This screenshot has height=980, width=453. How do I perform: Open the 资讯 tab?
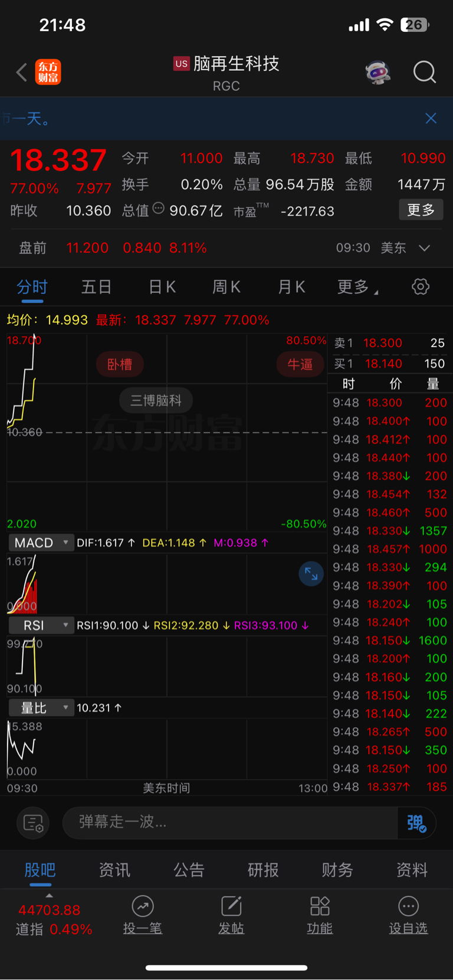pyautogui.click(x=114, y=870)
